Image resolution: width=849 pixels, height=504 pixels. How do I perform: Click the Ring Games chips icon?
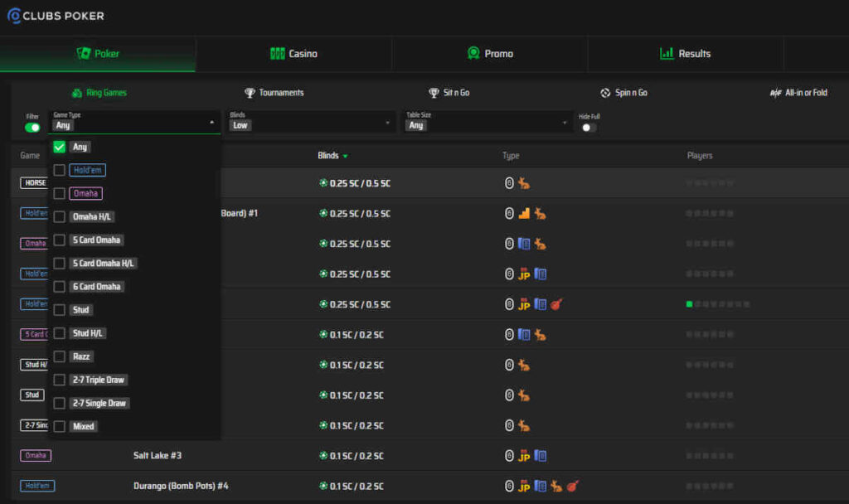(x=77, y=93)
